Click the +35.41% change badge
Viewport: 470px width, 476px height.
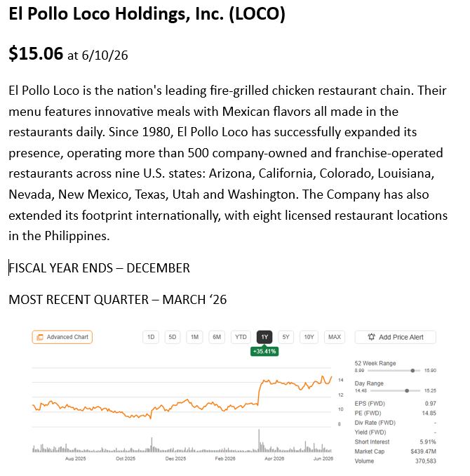pyautogui.click(x=264, y=351)
